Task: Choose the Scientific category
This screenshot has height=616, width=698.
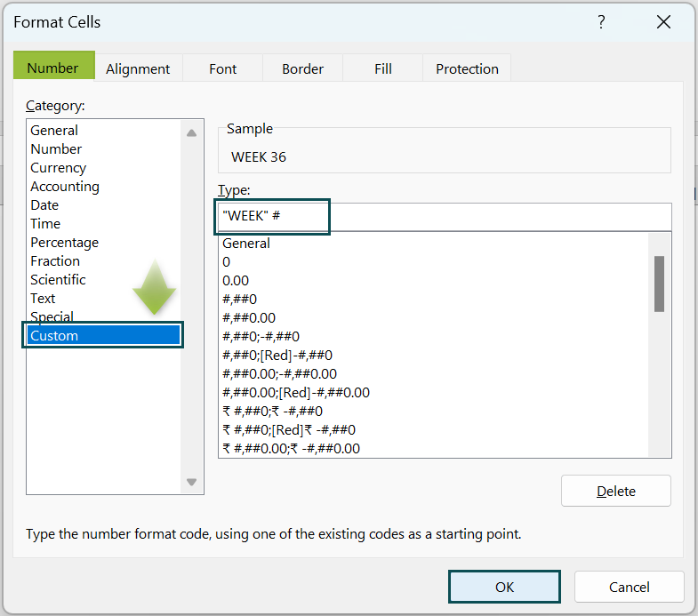Action: click(104, 280)
